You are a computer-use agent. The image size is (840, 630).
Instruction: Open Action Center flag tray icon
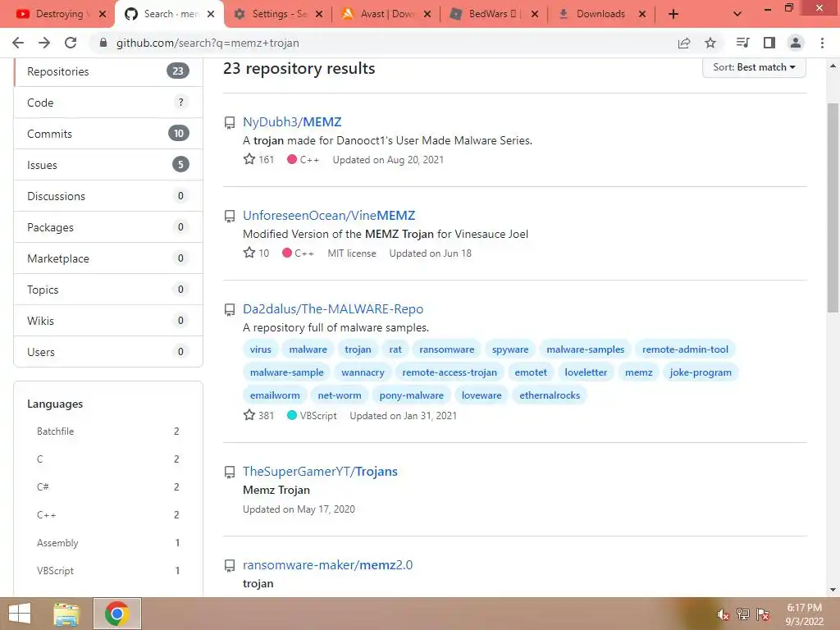(763, 614)
